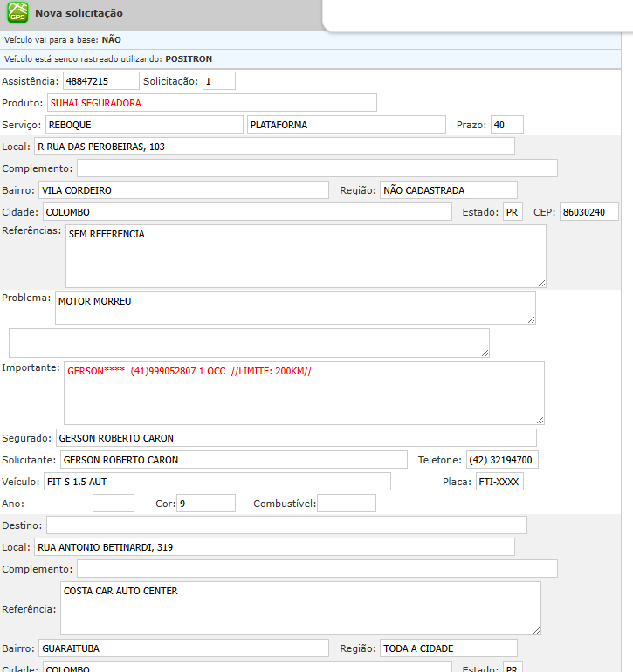
Task: Click the Placa field showing FTI-XXXX
Action: [x=499, y=482]
